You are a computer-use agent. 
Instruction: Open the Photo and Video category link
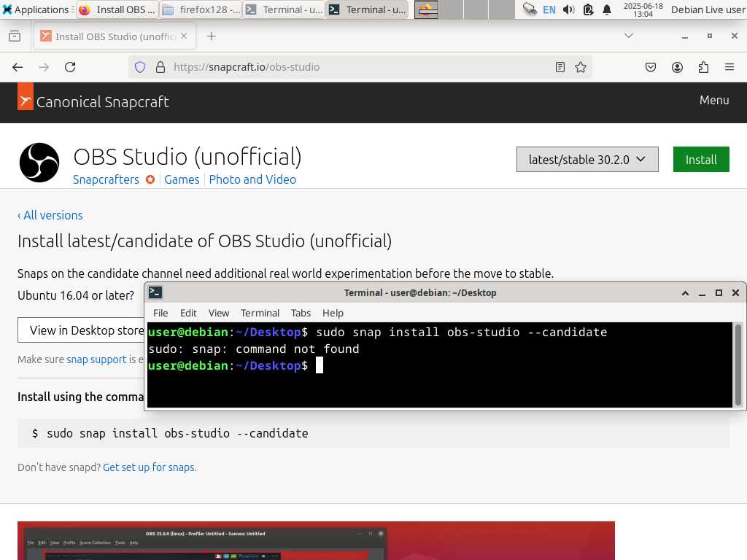coord(252,179)
